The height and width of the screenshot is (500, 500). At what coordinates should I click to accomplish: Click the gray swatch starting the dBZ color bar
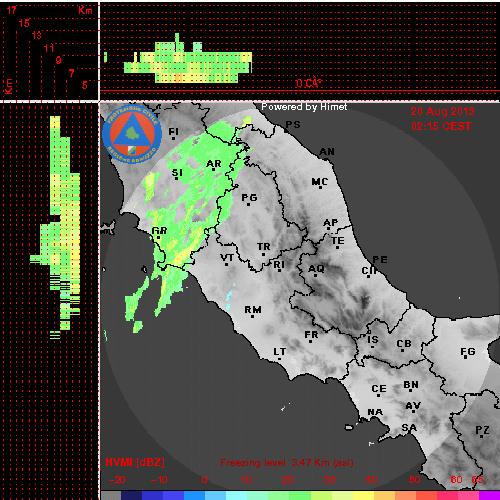tap(111, 495)
